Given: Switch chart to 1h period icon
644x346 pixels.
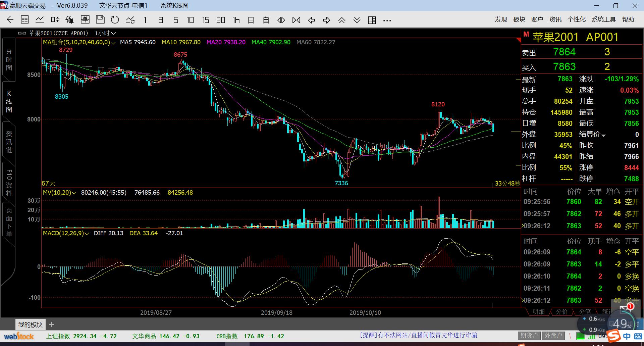Looking at the screenshot, I should coord(236,20).
